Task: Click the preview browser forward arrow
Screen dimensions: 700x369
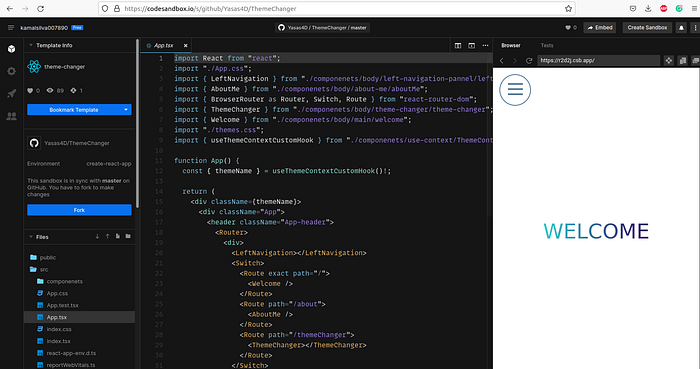Action: coord(515,61)
